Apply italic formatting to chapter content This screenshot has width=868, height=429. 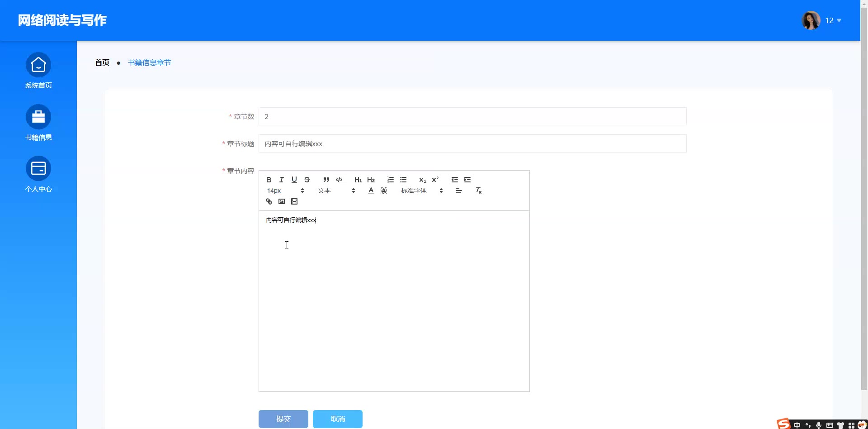click(x=282, y=180)
